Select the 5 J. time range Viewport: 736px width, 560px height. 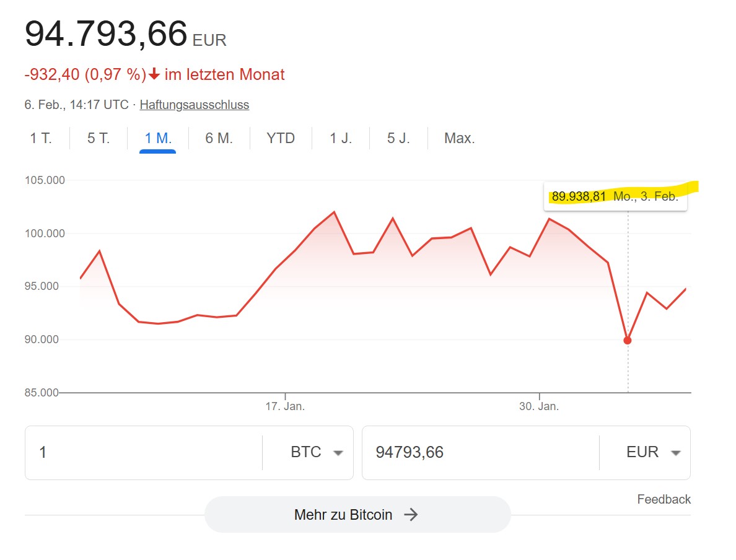pyautogui.click(x=398, y=138)
